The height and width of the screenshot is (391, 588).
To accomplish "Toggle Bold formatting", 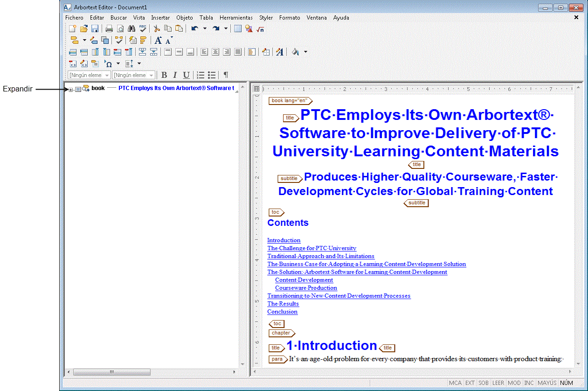I will click(164, 75).
